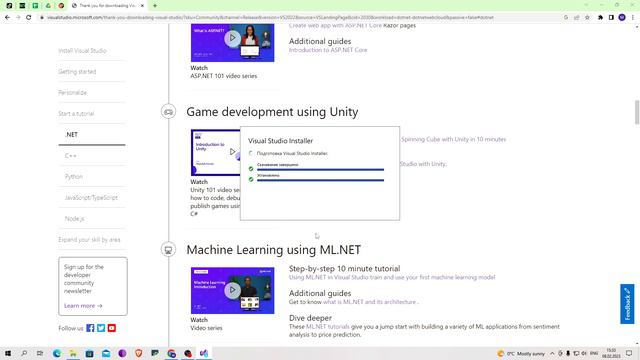The width and height of the screenshot is (640, 360).
Task: Open Getting started in sidebar
Action: (77, 71)
